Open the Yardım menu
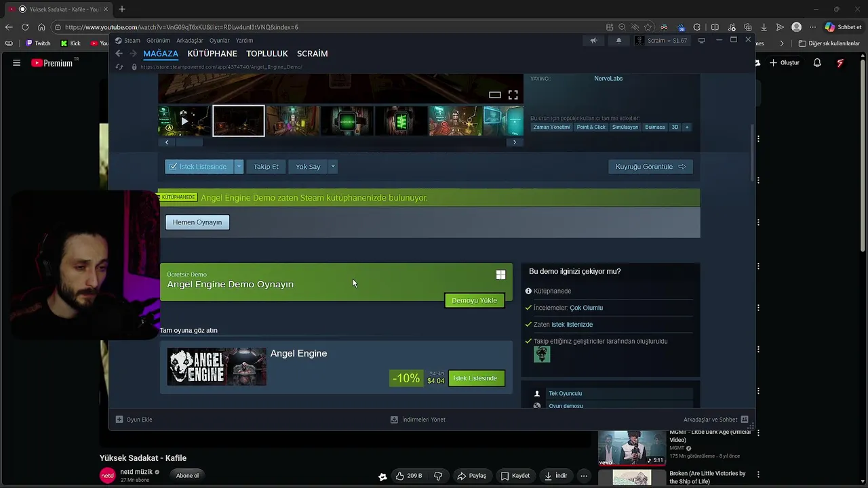 (244, 41)
